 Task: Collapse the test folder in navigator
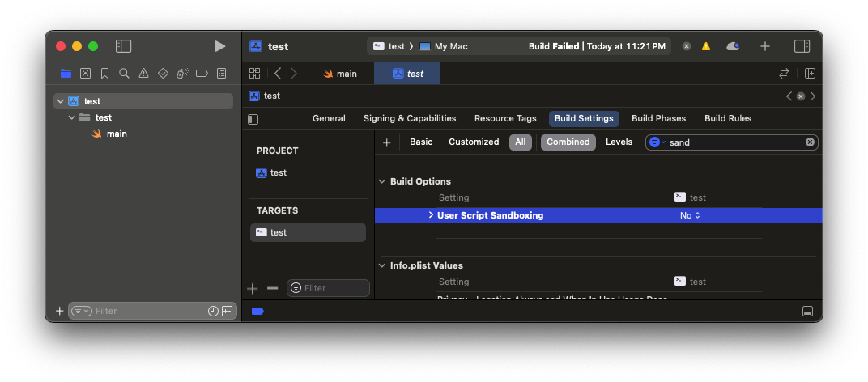tap(71, 117)
